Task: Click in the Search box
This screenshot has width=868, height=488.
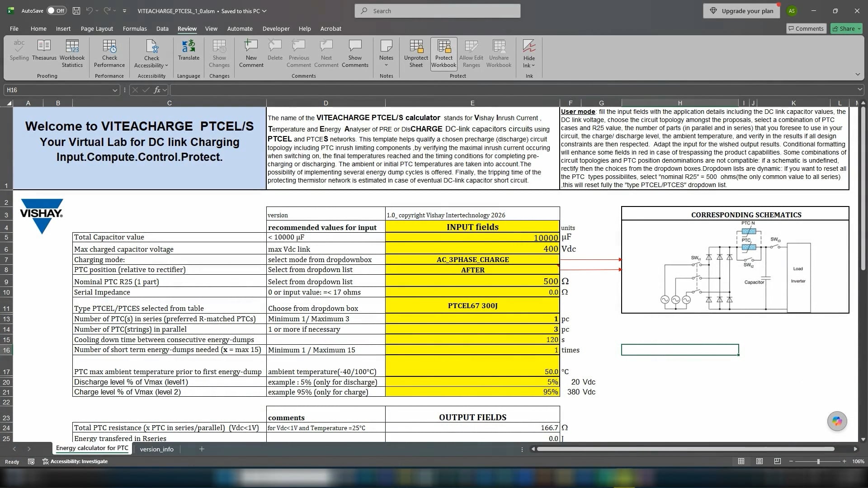Action: [x=438, y=11]
